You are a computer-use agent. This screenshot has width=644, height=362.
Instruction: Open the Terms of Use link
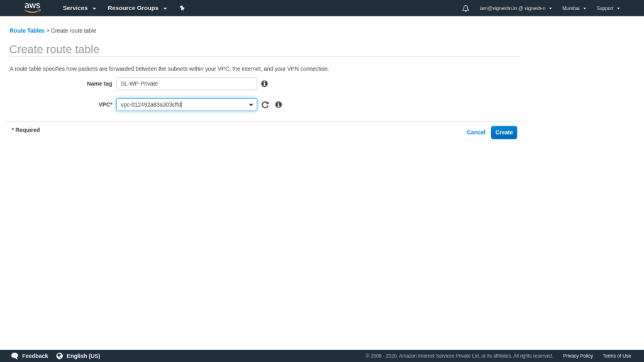coord(616,356)
